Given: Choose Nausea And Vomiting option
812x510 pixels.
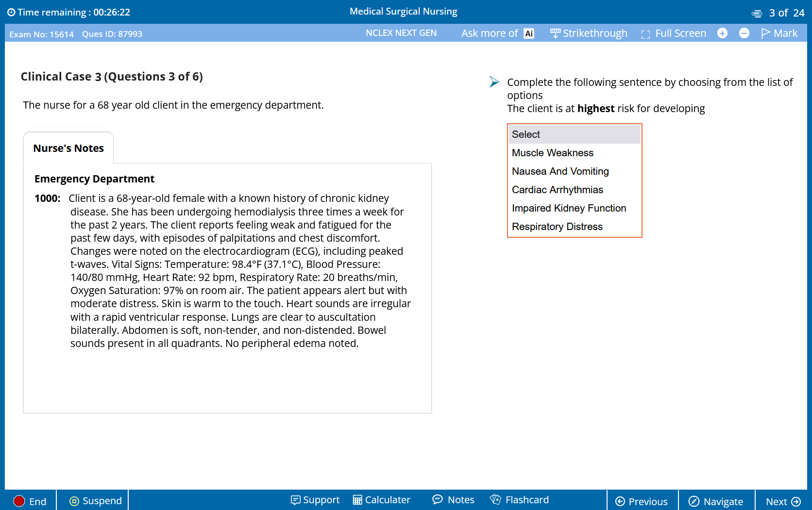Looking at the screenshot, I should pyautogui.click(x=575, y=171).
